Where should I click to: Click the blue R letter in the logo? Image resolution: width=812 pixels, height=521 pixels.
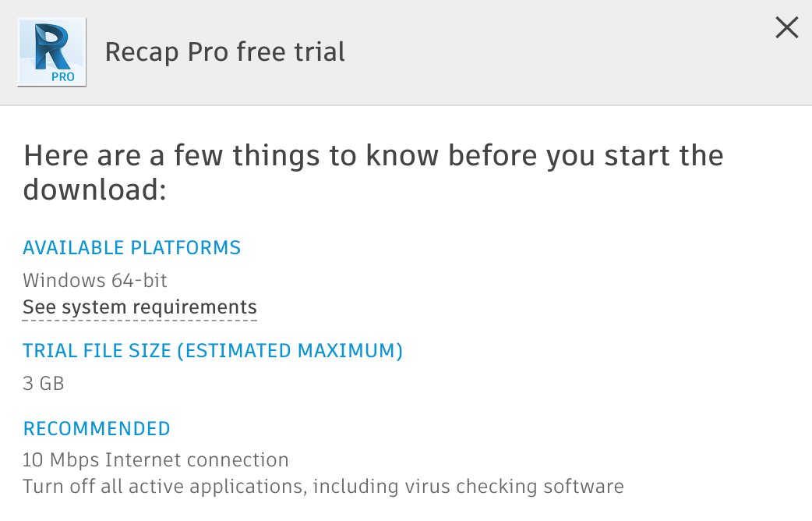coord(50,45)
